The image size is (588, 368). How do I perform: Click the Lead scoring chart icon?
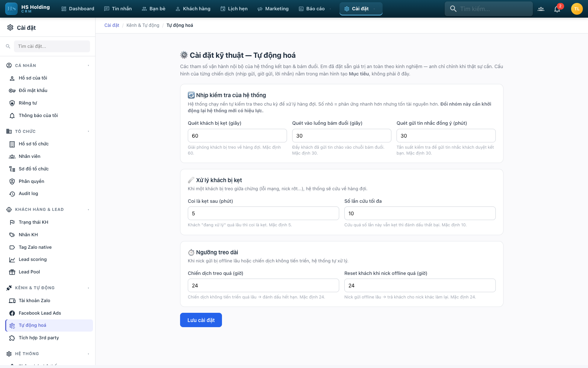12,259
